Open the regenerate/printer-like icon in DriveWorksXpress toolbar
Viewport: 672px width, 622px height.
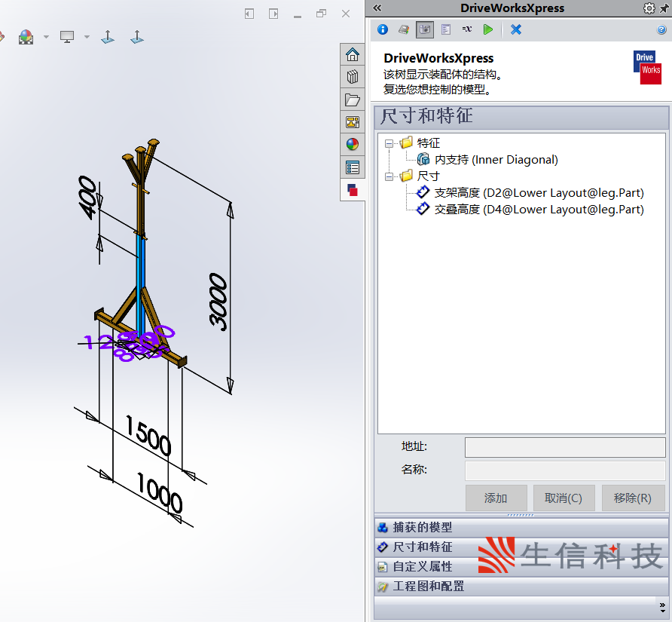tap(404, 29)
